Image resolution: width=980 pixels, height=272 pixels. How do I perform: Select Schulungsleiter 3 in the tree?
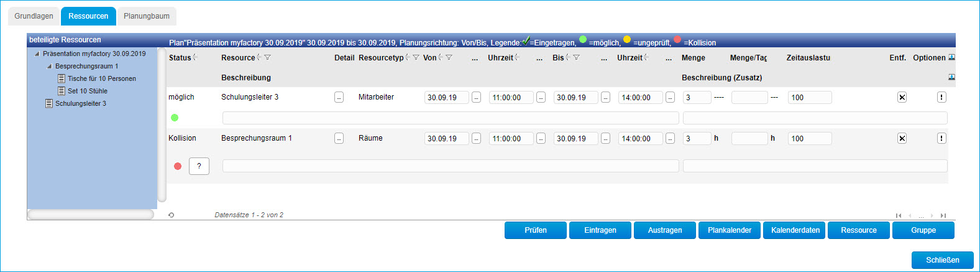[81, 103]
